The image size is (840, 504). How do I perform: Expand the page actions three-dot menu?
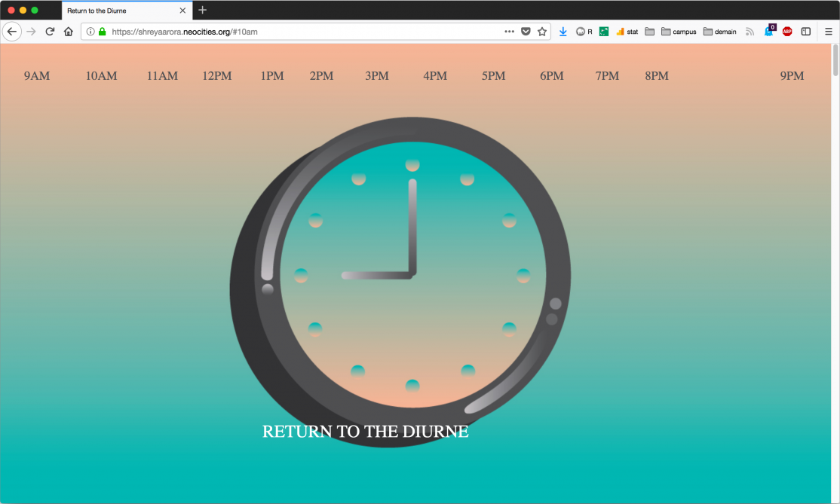(509, 32)
